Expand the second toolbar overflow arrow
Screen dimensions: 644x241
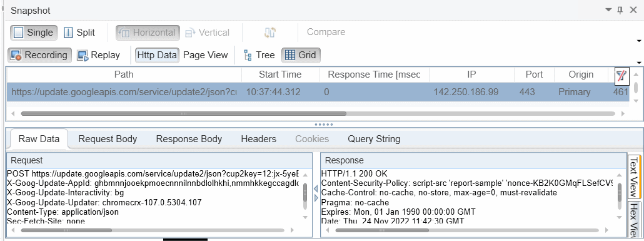pyautogui.click(x=639, y=63)
